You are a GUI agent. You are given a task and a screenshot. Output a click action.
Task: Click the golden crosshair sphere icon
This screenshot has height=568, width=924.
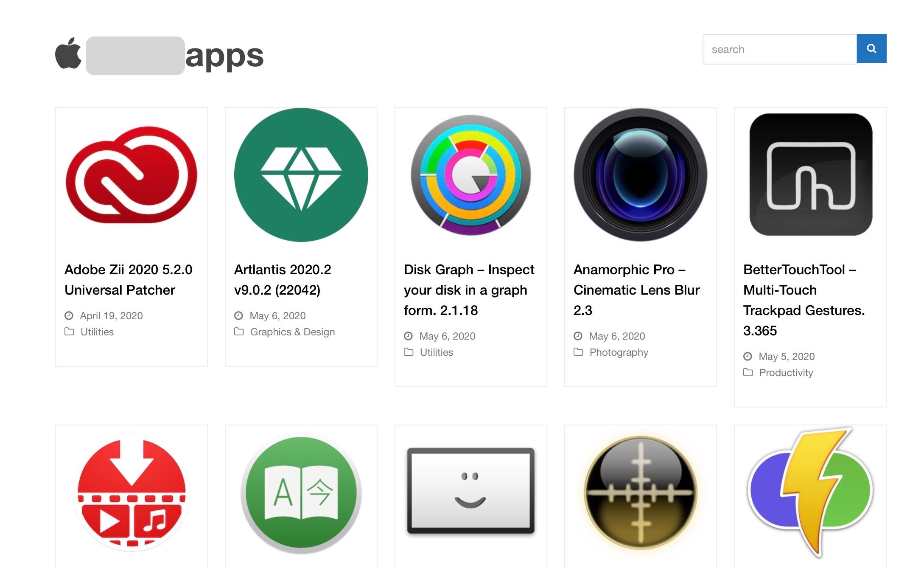640,492
